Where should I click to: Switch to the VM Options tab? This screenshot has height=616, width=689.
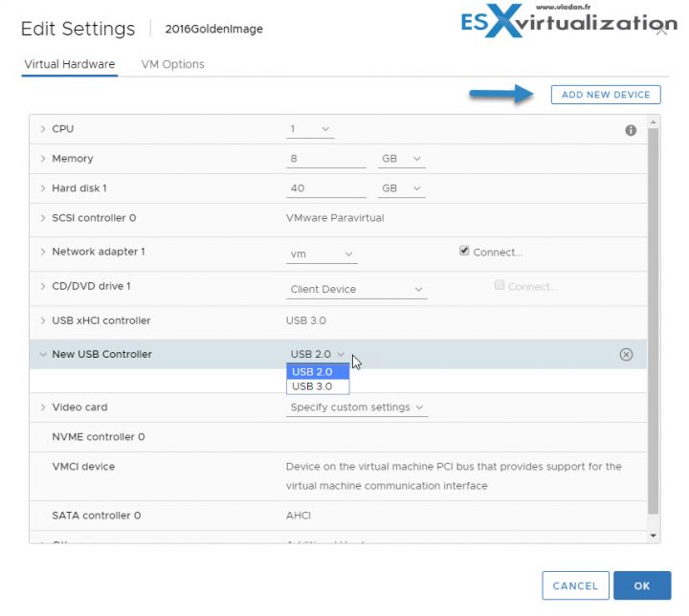[172, 64]
